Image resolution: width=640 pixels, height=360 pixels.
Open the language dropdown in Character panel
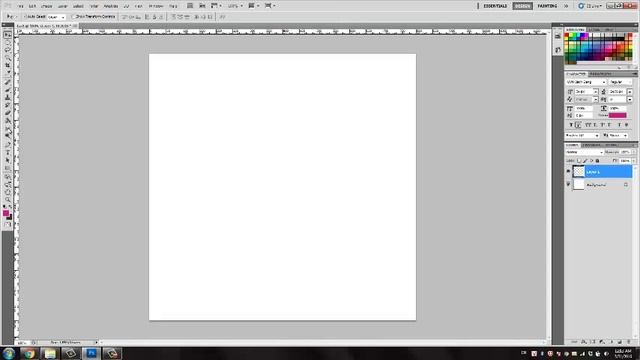pyautogui.click(x=582, y=135)
